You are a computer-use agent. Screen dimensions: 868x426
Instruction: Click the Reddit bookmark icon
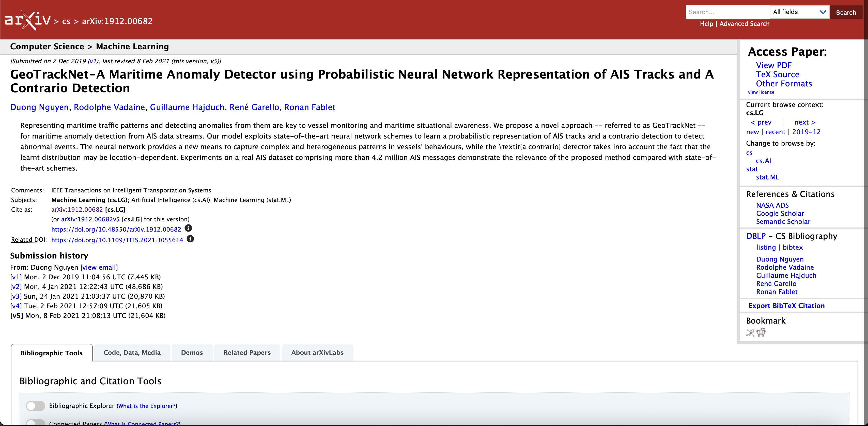(761, 333)
